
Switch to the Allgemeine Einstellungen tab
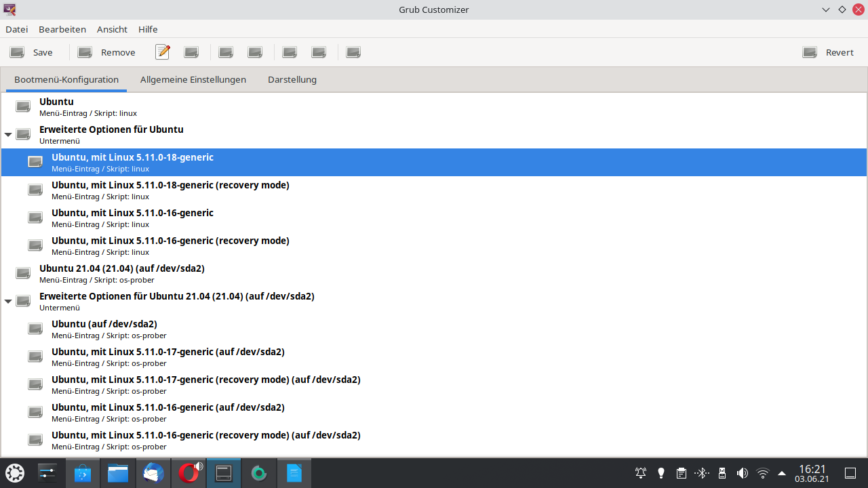point(193,79)
